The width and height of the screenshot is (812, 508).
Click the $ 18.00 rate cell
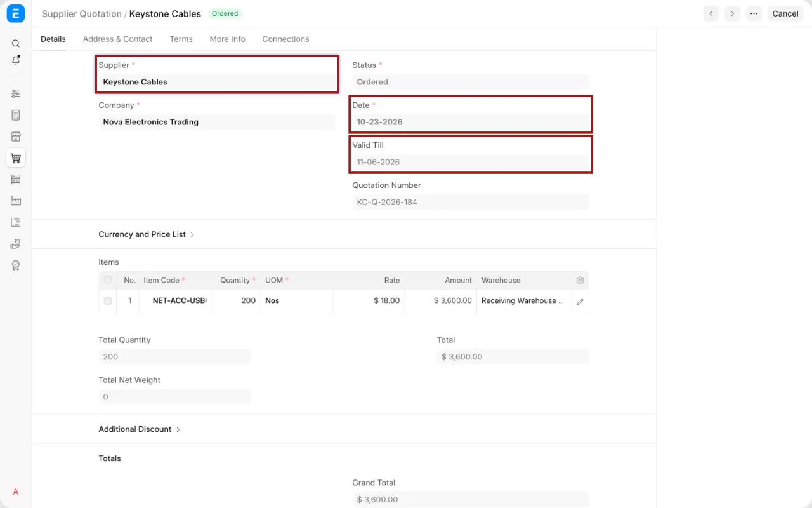coord(369,301)
